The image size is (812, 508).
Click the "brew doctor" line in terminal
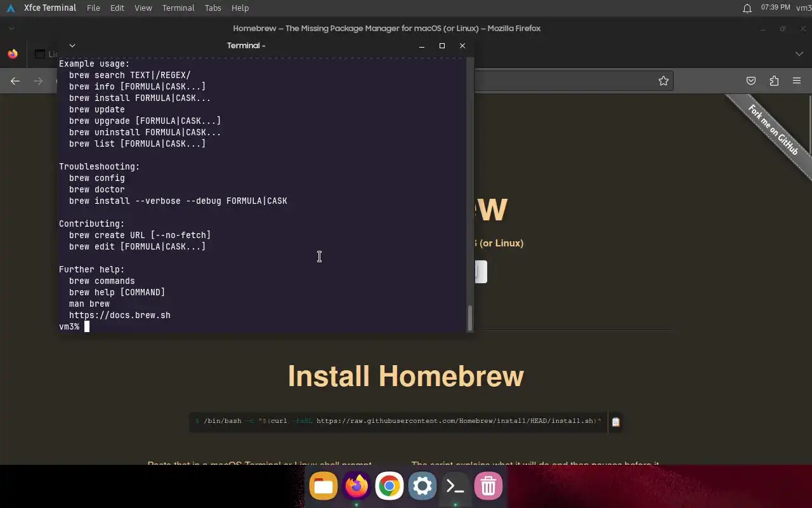point(97,189)
